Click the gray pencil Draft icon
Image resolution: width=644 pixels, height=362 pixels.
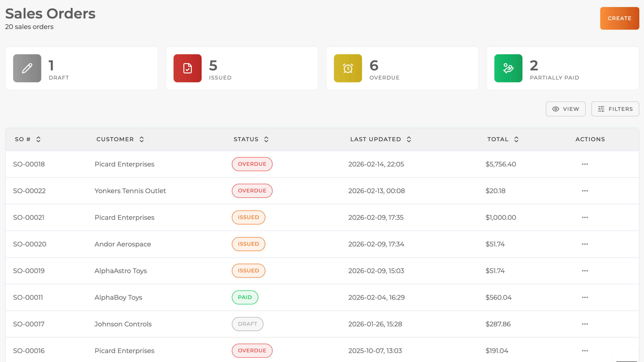(x=27, y=68)
